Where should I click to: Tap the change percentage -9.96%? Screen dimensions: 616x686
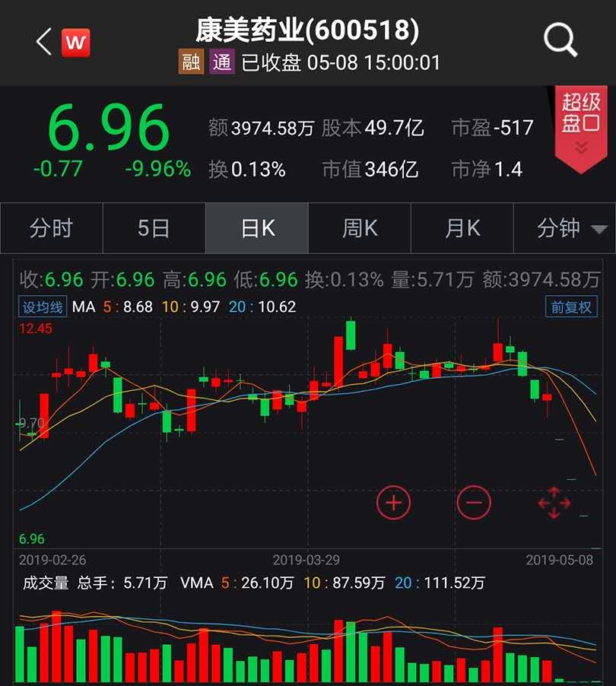158,169
